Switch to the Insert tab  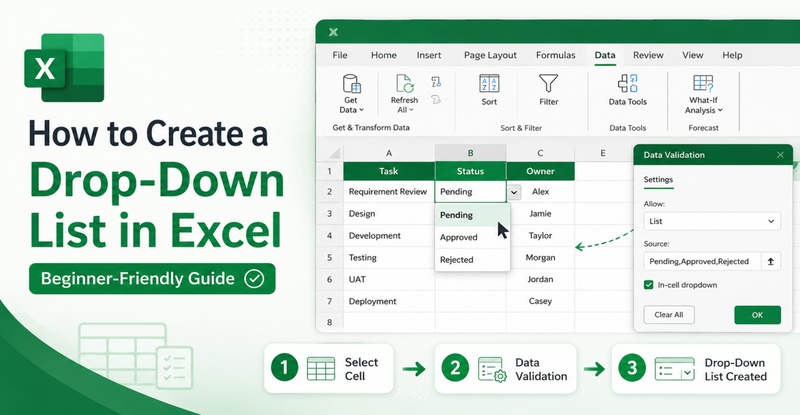click(429, 55)
